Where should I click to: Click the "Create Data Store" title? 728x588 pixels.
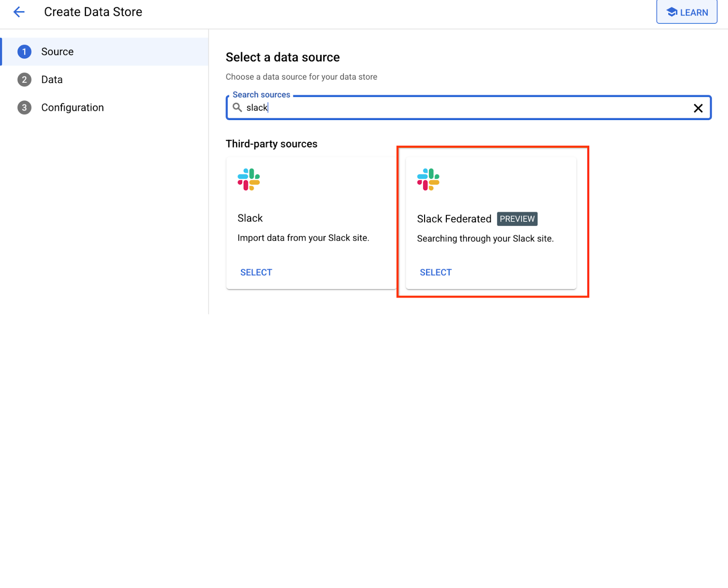(93, 12)
